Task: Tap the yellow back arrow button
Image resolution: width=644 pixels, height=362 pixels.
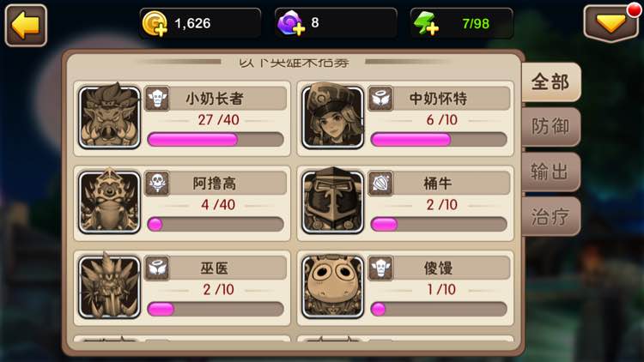Action: point(26,26)
